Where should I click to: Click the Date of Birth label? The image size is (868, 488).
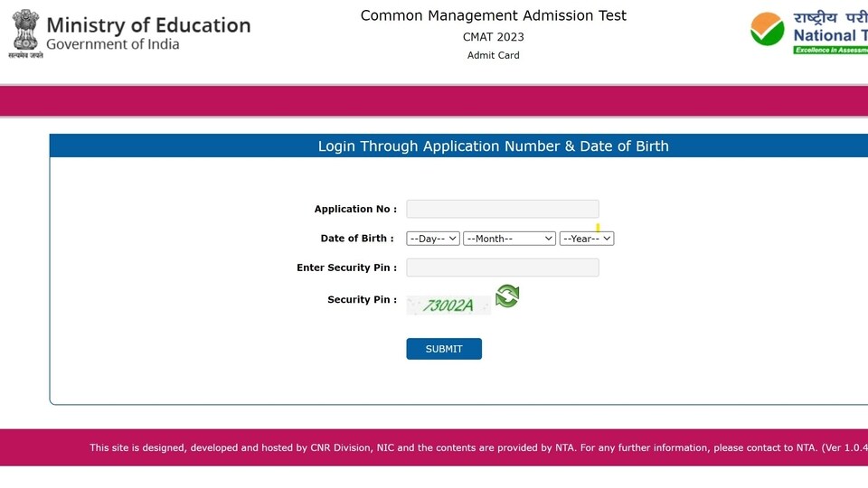click(357, 239)
